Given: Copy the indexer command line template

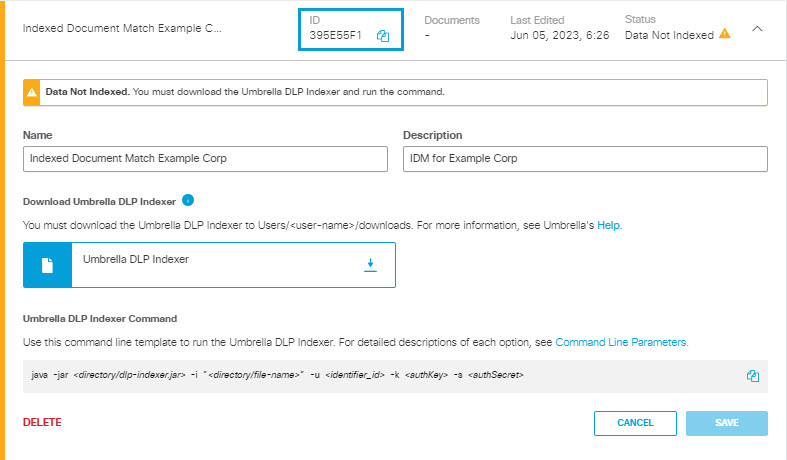Looking at the screenshot, I should click(752, 376).
